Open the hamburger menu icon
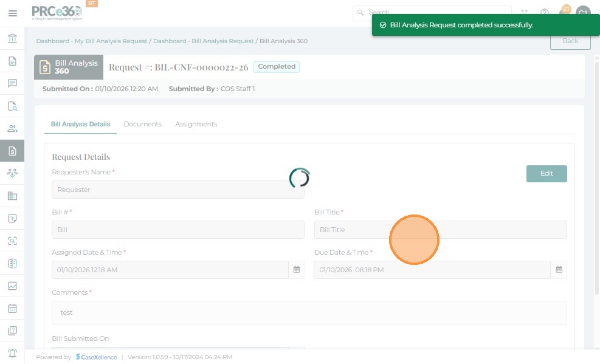The width and height of the screenshot is (600, 364). [13, 13]
